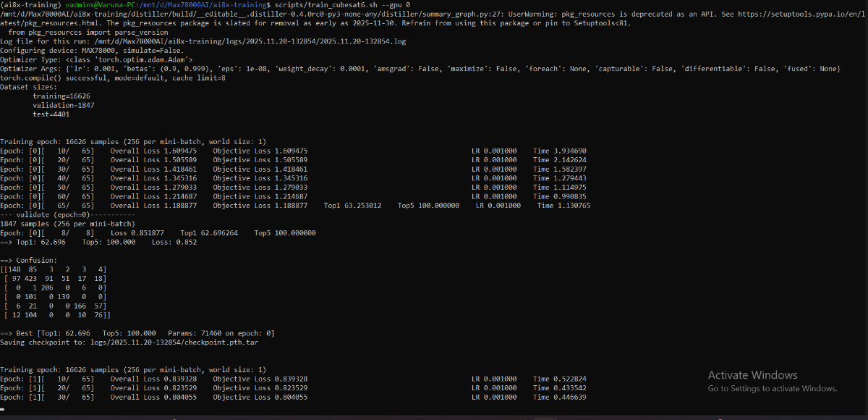Viewport: 868px width, 420px height.
Task: Click the first row of the confusion matrix
Action: (54, 269)
